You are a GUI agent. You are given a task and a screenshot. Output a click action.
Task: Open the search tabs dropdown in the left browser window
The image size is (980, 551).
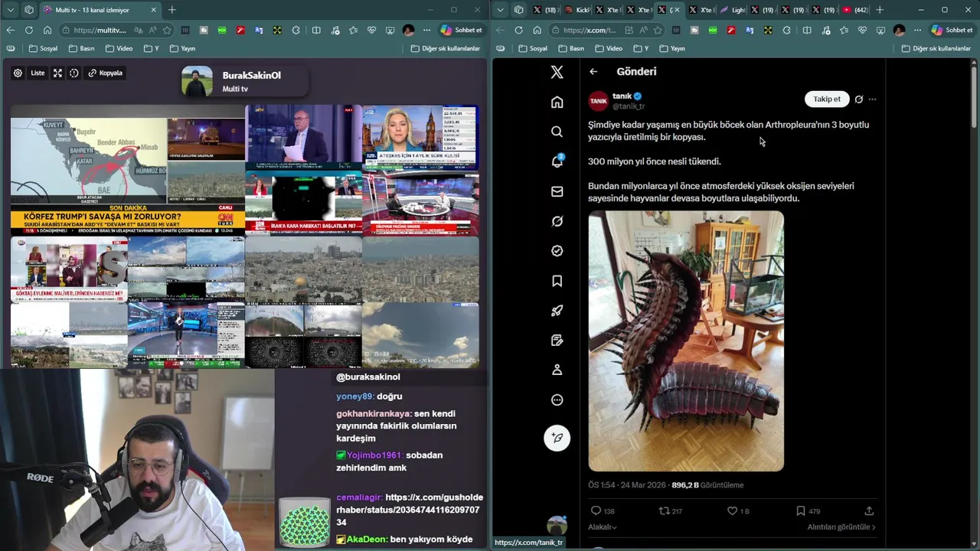tap(10, 10)
